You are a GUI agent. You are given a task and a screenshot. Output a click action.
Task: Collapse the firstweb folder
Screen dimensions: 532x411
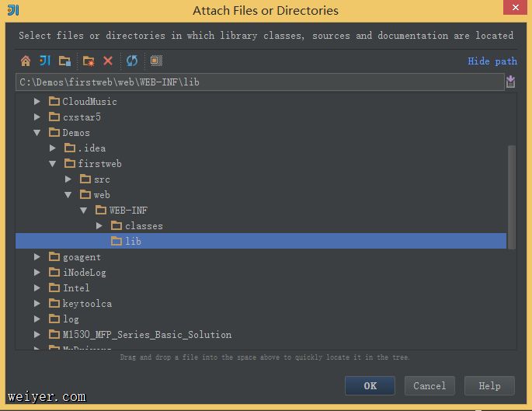click(x=53, y=164)
